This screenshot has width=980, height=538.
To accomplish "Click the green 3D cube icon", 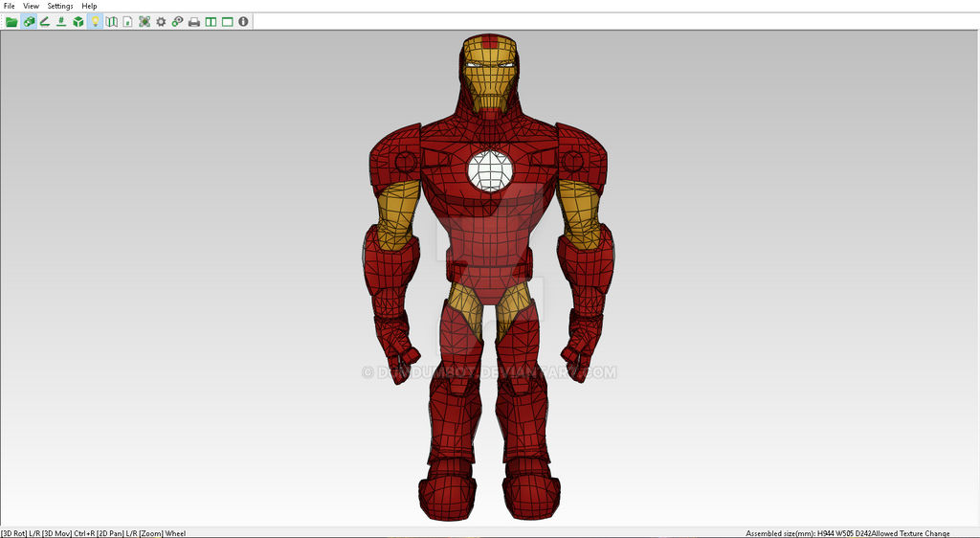I will pos(78,22).
